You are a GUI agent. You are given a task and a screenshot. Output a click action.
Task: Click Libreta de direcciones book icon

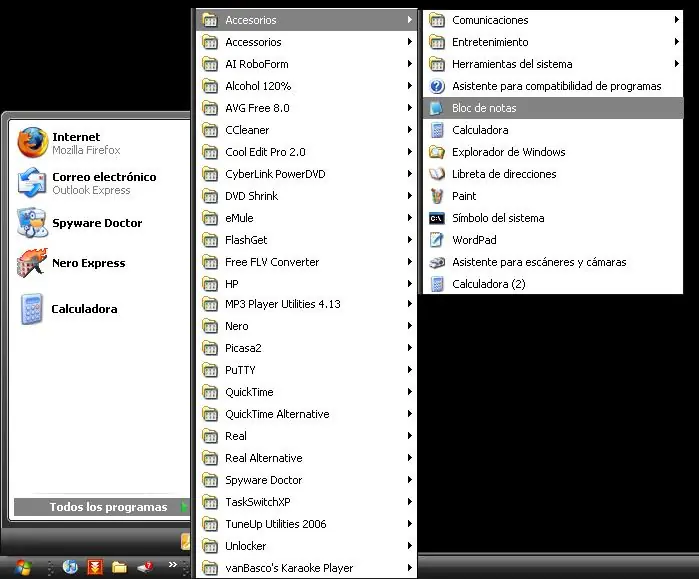pos(437,174)
